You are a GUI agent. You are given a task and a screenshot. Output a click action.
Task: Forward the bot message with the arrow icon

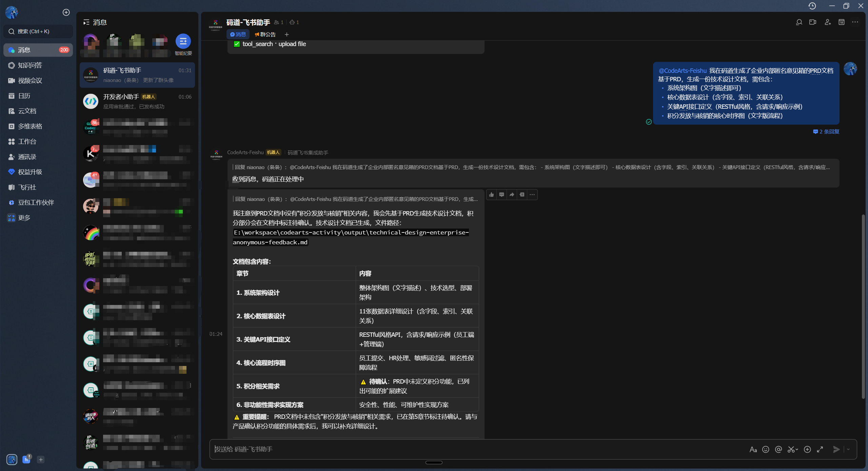point(512,194)
